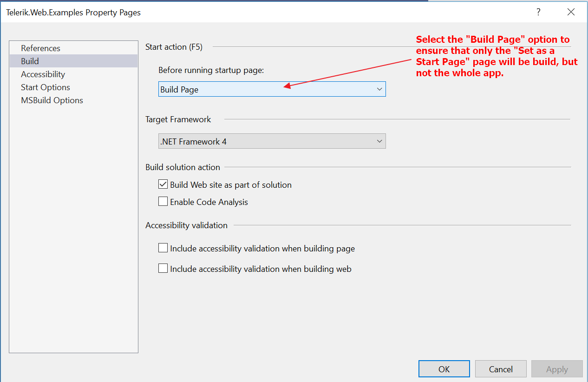Open MSBuild Options property page

[73, 100]
